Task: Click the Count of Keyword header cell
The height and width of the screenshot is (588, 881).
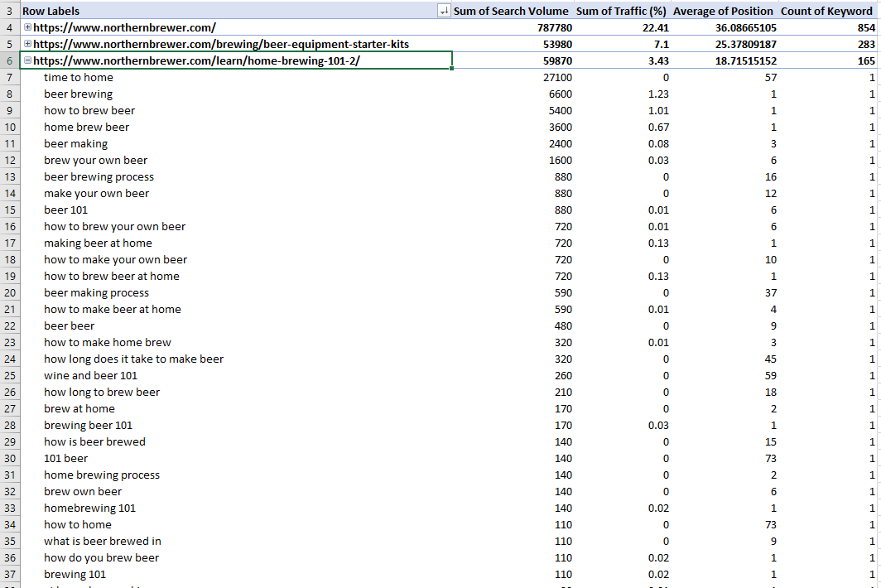Action: (x=826, y=11)
